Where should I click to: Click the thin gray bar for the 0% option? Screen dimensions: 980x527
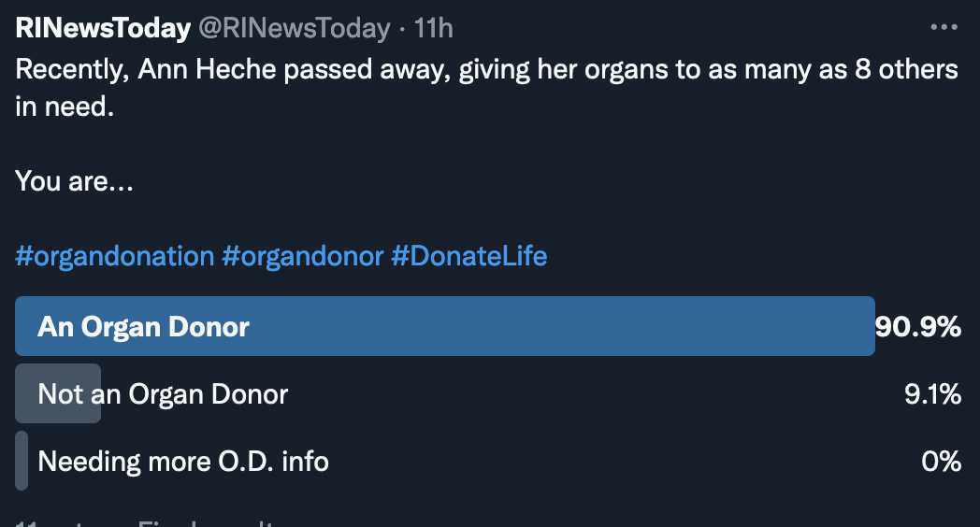coord(22,461)
